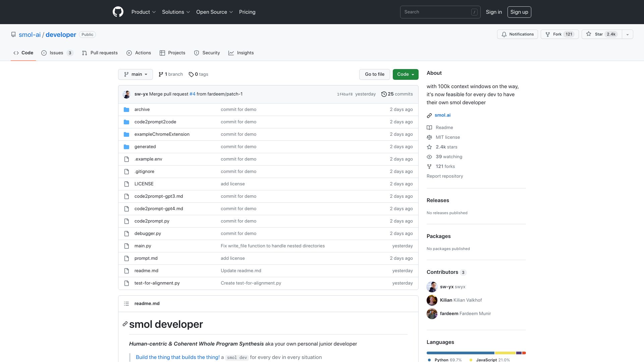Click sw-yx avatar in commit header
Screen dimensions: 644x362
click(126, 94)
